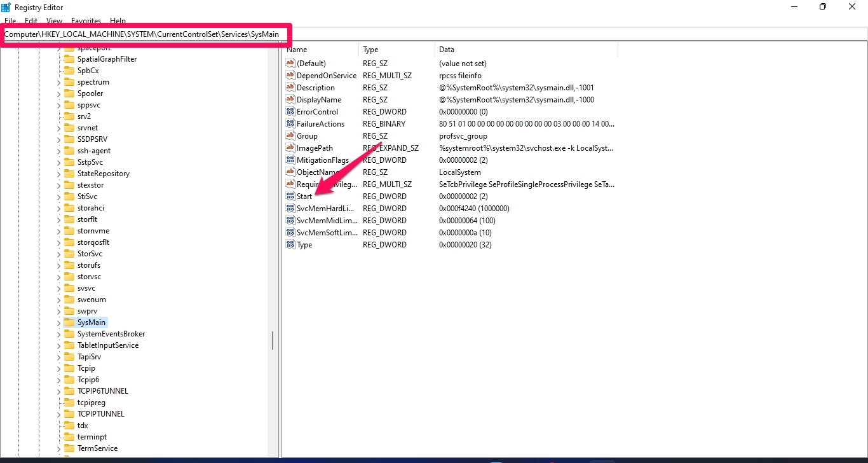Image resolution: width=868 pixels, height=463 pixels.
Task: Click the DWORD icon beside SvcMemHardLi value
Action: click(x=290, y=208)
